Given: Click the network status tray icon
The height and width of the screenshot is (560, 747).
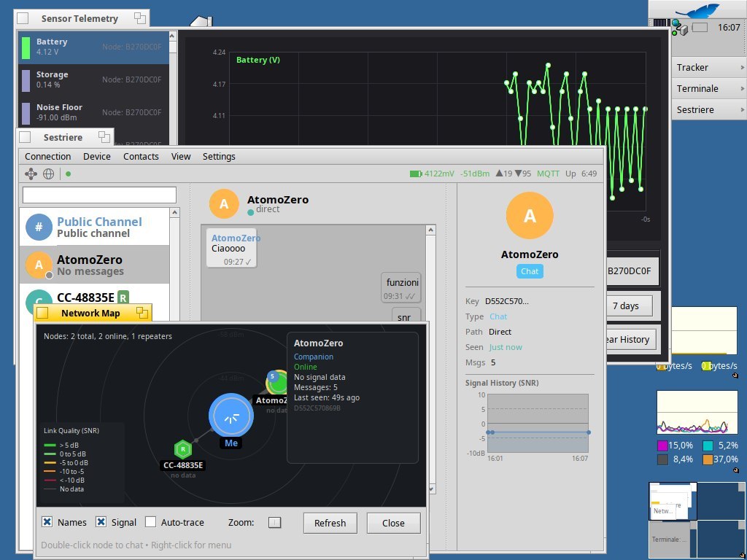Looking at the screenshot, I should 680,28.
